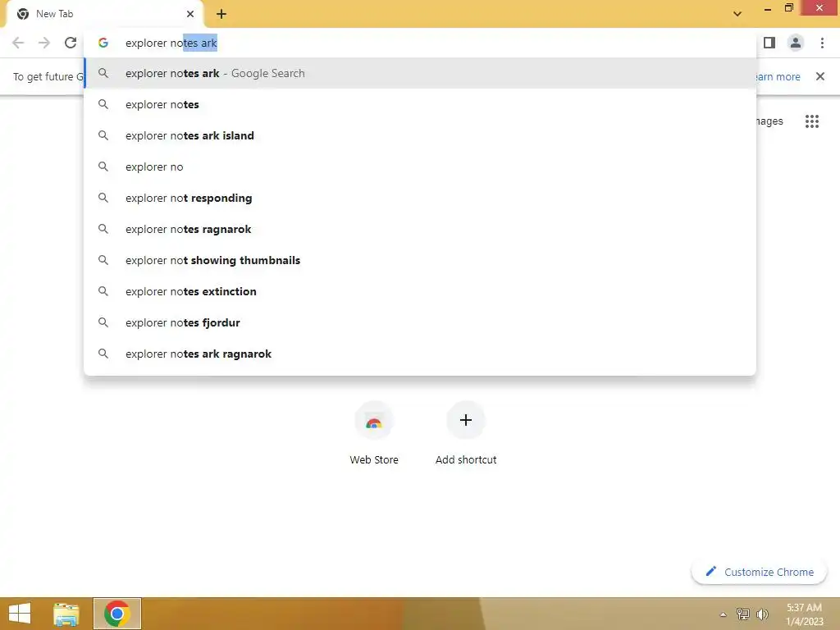Reload the page with the refresh icon
The image size is (840, 630).
tap(71, 43)
